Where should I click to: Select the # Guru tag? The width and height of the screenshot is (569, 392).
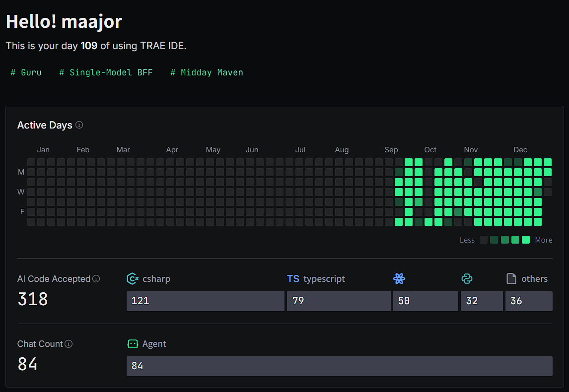26,72
